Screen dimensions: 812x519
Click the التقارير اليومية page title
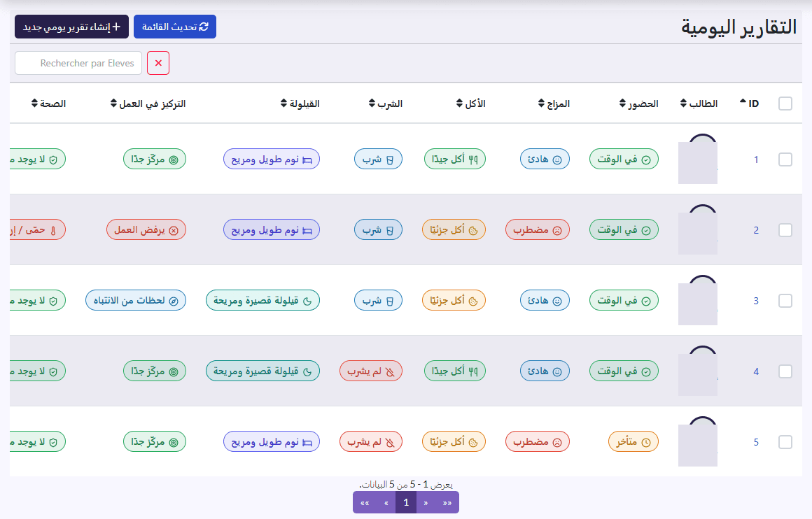(x=738, y=27)
